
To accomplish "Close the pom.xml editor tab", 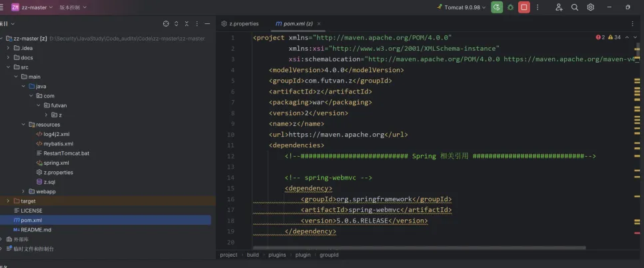I will tap(319, 24).
